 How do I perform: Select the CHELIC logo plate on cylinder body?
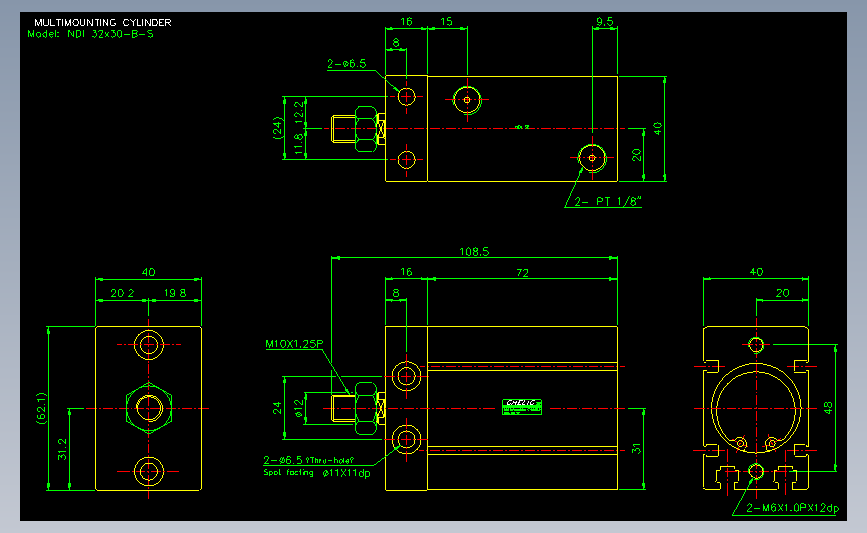[x=521, y=407]
